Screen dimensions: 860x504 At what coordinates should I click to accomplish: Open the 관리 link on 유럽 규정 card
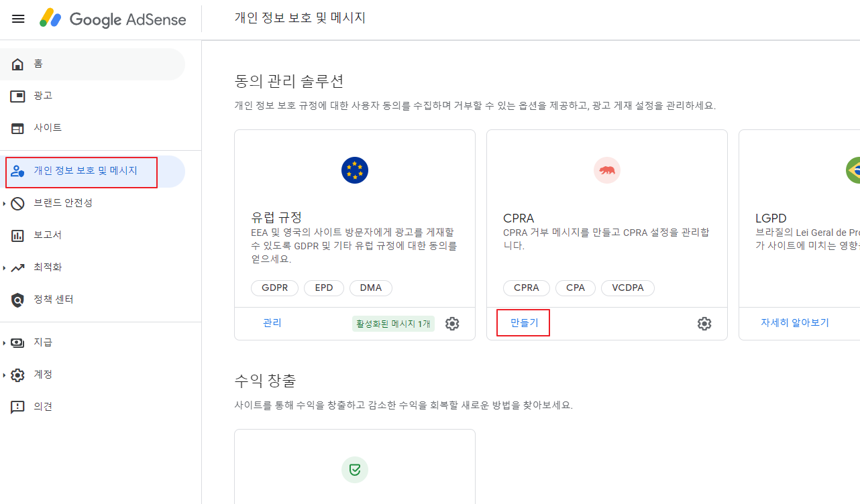[272, 323]
